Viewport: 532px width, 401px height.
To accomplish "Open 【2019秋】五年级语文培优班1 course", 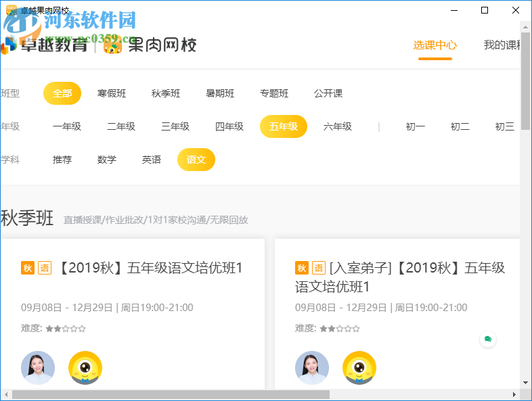I will click(x=150, y=268).
